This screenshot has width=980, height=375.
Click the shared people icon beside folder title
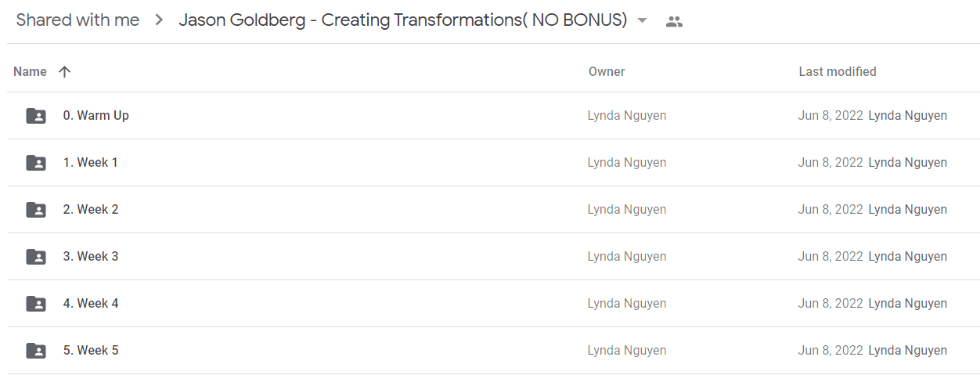point(674,22)
